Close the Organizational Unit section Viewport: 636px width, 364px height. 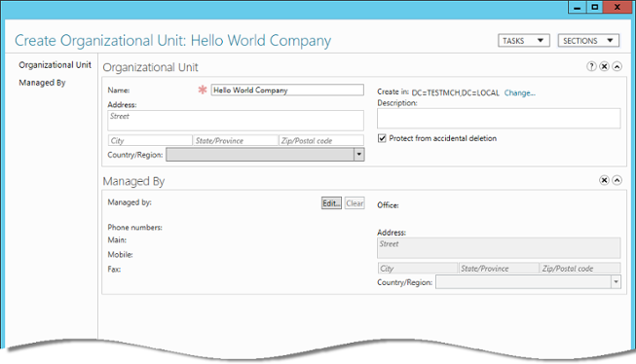click(604, 66)
